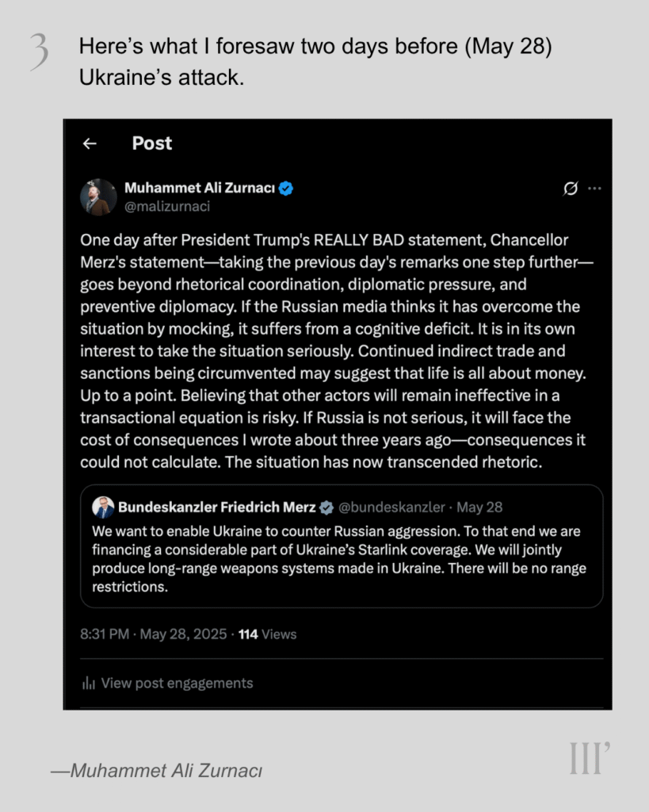This screenshot has width=649, height=812.
Task: Click the blue verified badge beside Zurnacı
Action: (286, 188)
